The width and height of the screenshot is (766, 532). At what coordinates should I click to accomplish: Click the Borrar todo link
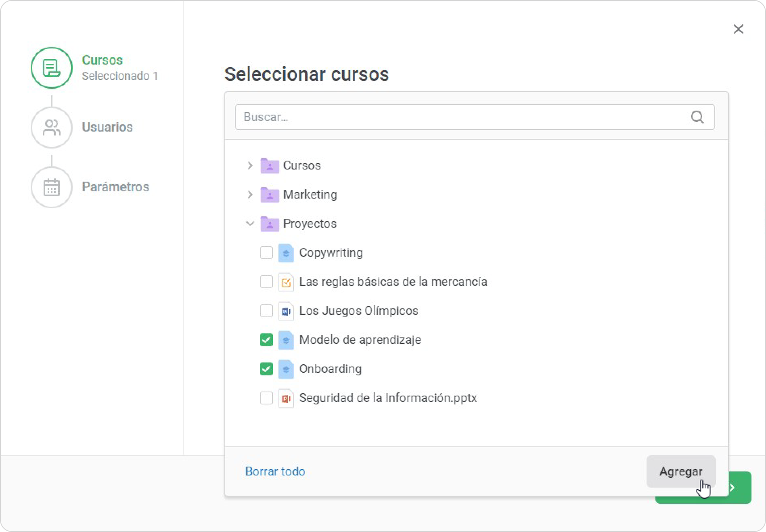(x=275, y=471)
